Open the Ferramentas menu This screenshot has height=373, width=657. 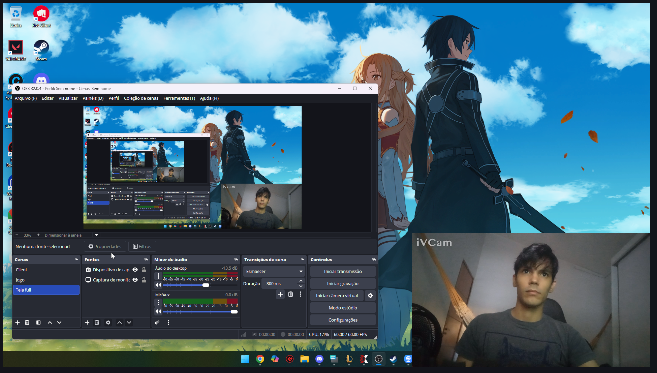(179, 98)
